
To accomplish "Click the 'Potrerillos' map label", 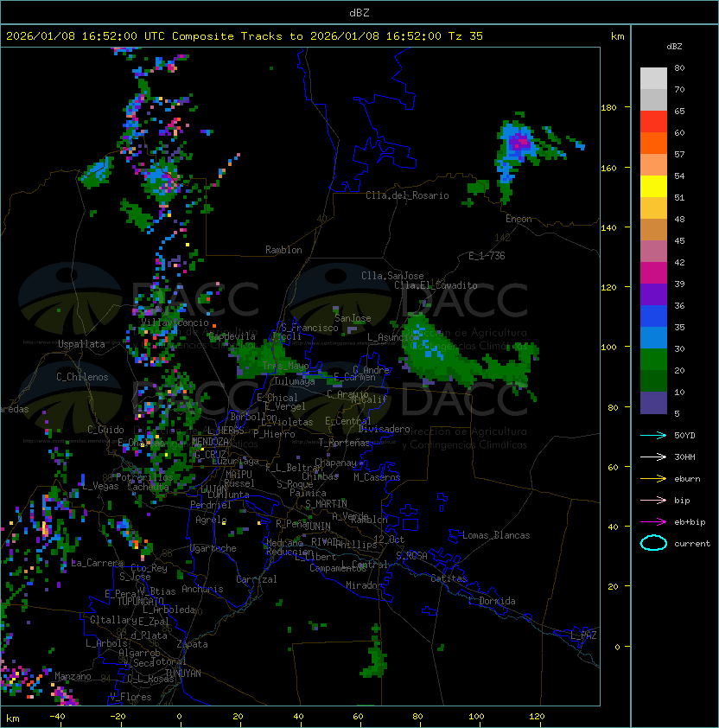I will (144, 477).
